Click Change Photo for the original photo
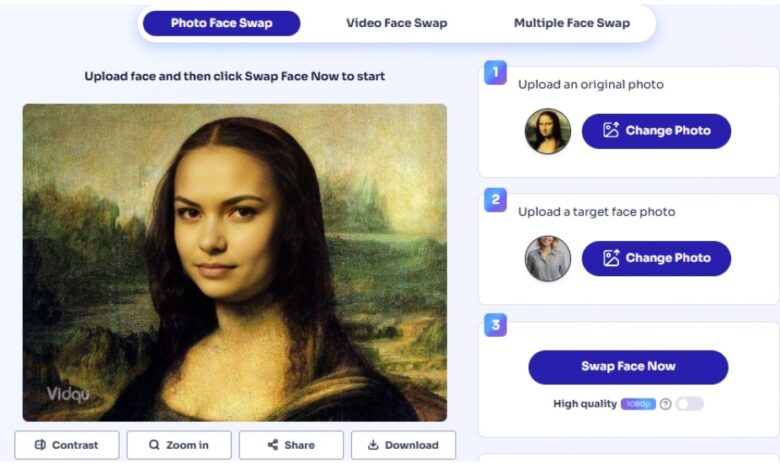This screenshot has width=780, height=470. tap(656, 131)
